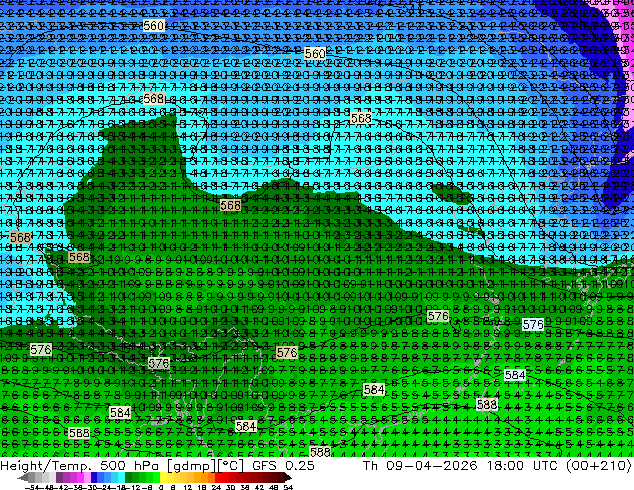
Task: Click the "18:00 UTC" time text
Action: (524, 465)
